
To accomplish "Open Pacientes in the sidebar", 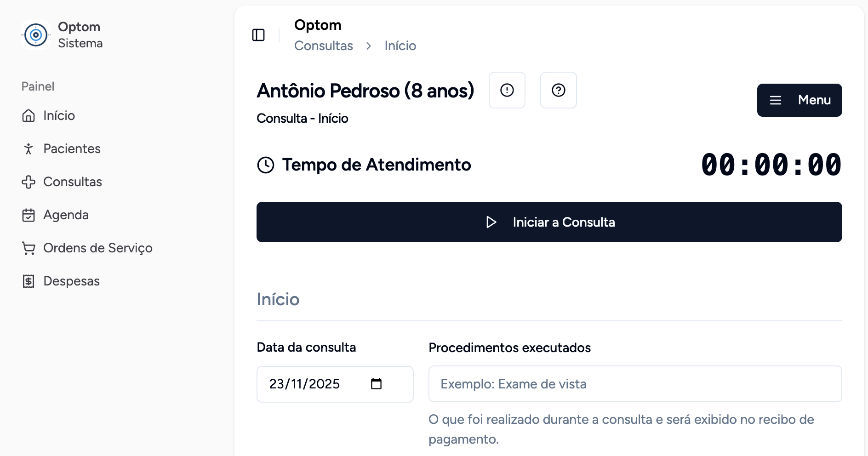I will click(x=72, y=149).
